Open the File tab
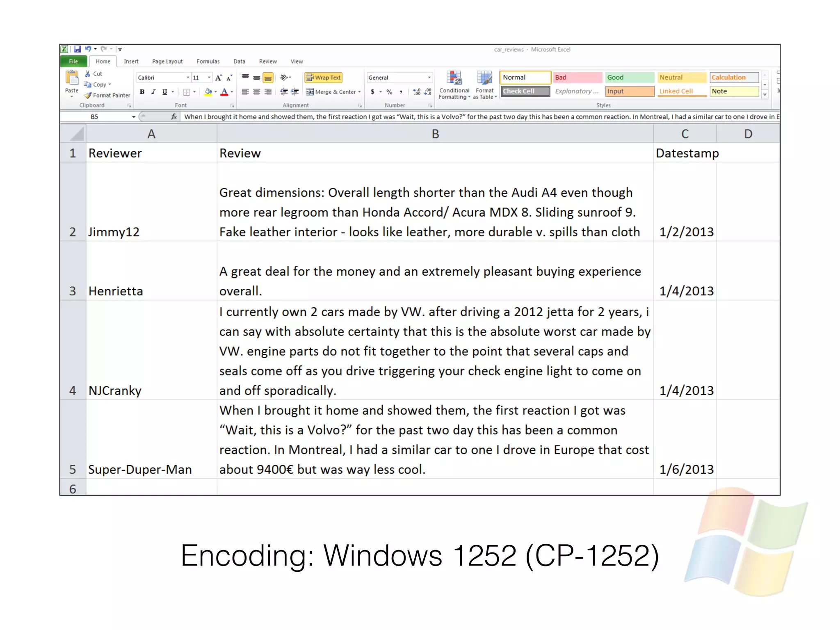This screenshot has height=630, width=840. point(73,62)
